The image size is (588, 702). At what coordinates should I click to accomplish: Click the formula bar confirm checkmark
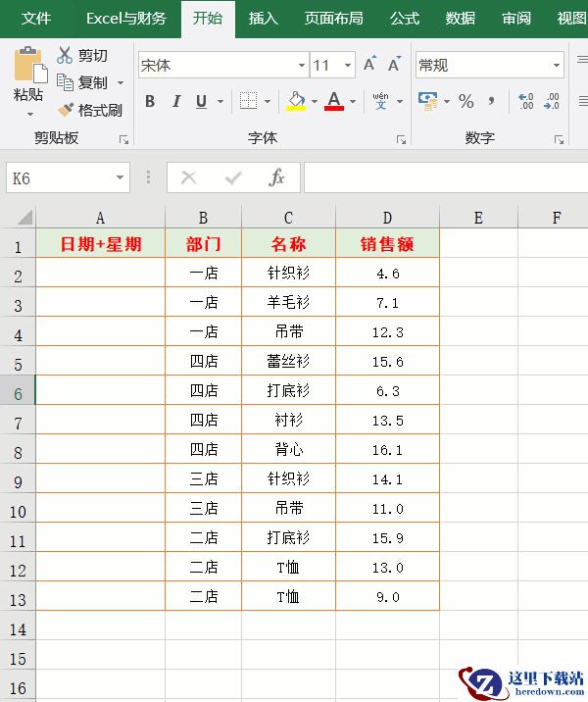pos(233,178)
